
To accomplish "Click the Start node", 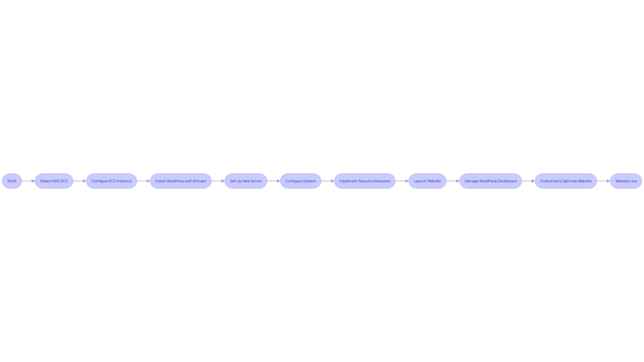I will pyautogui.click(x=11, y=181).
